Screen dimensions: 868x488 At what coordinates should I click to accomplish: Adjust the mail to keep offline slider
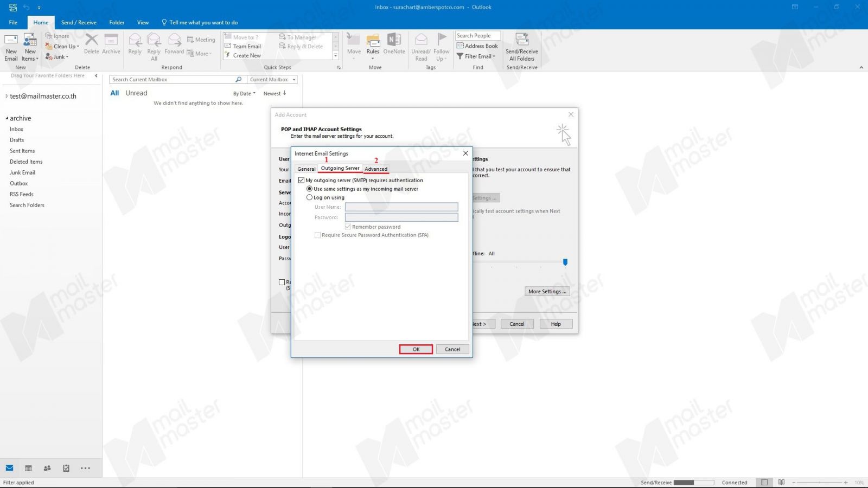pos(565,262)
